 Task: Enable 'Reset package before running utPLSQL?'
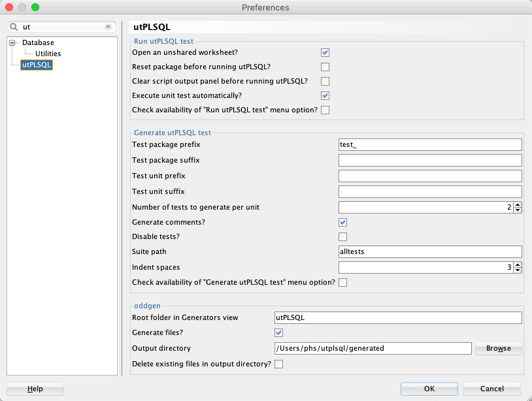pyautogui.click(x=325, y=67)
